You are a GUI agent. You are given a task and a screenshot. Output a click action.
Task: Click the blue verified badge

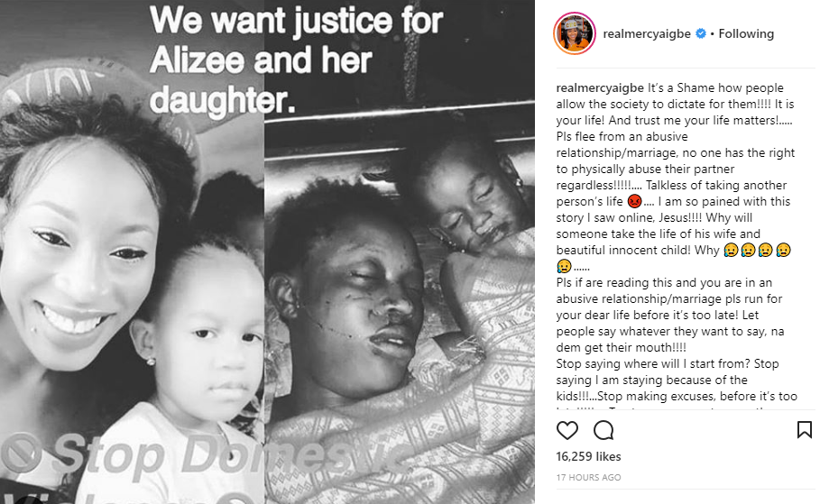tap(701, 33)
